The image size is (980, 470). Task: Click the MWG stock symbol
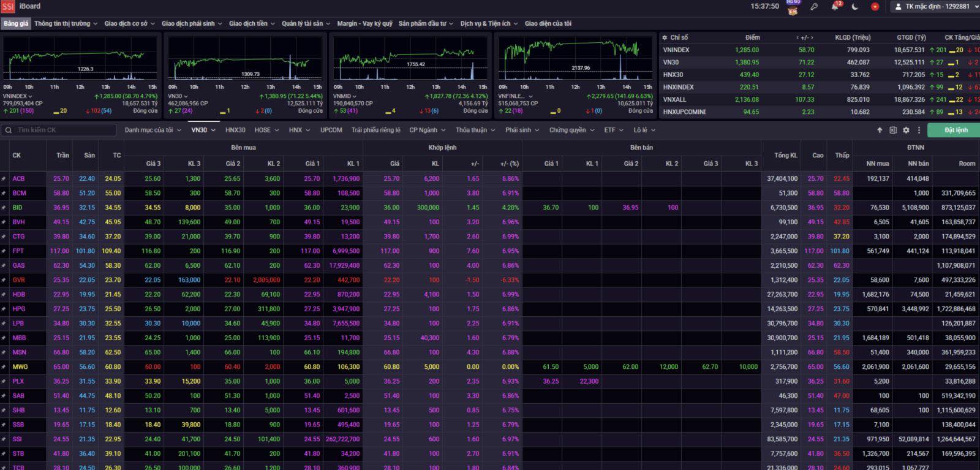[20, 367]
